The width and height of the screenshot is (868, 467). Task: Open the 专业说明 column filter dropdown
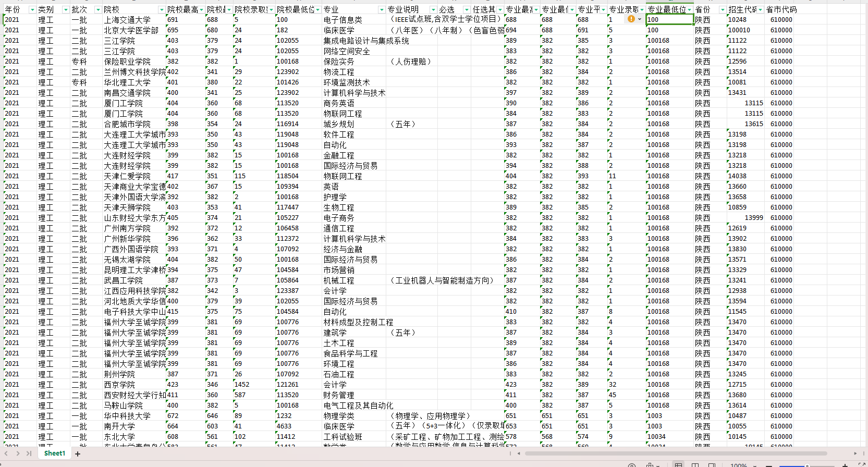pyautogui.click(x=433, y=10)
